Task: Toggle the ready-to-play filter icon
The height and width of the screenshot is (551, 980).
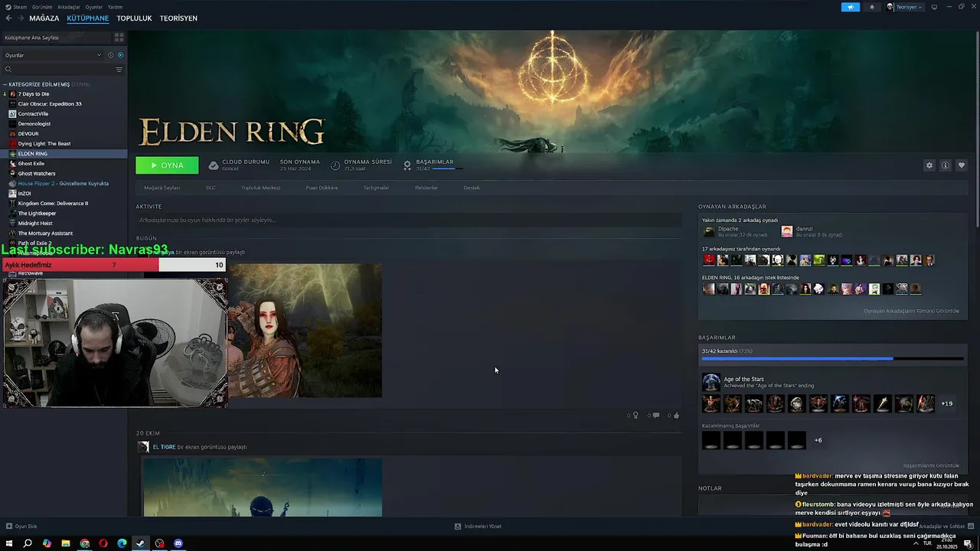Action: coord(120,55)
